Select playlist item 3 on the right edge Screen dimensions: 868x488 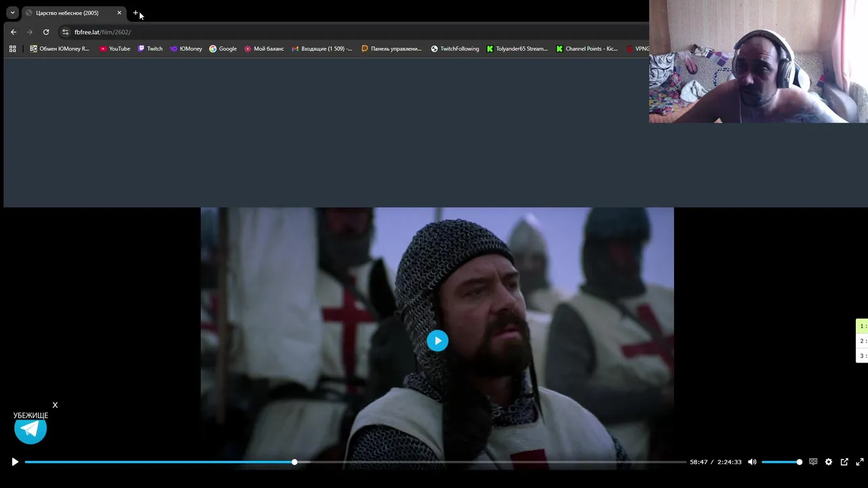pyautogui.click(x=863, y=356)
